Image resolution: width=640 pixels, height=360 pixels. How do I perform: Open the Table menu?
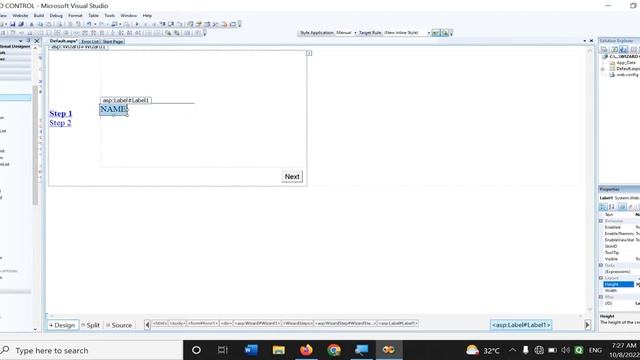click(x=93, y=16)
